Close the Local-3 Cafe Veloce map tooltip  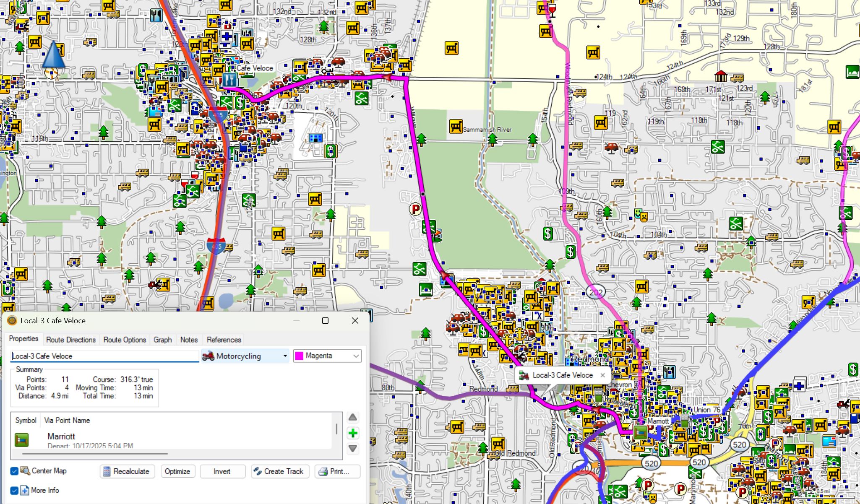(603, 375)
